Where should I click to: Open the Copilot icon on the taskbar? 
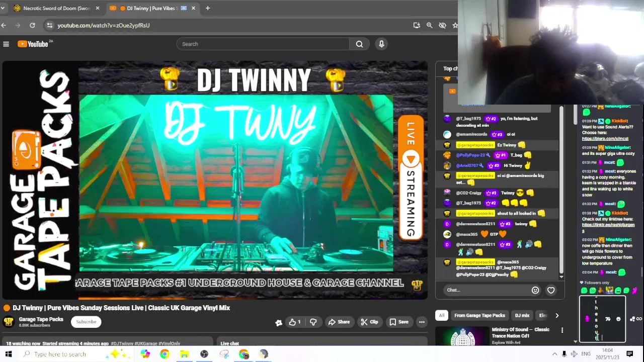(145, 354)
